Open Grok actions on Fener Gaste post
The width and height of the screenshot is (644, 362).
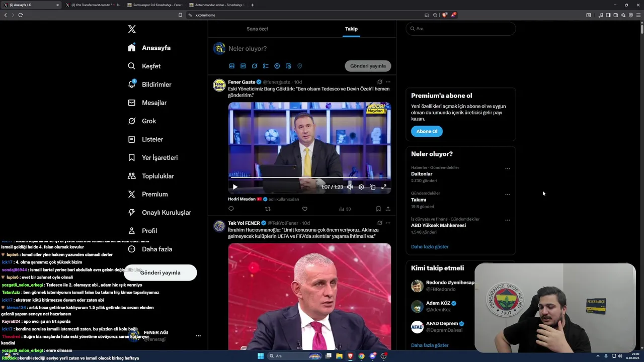pyautogui.click(x=380, y=82)
